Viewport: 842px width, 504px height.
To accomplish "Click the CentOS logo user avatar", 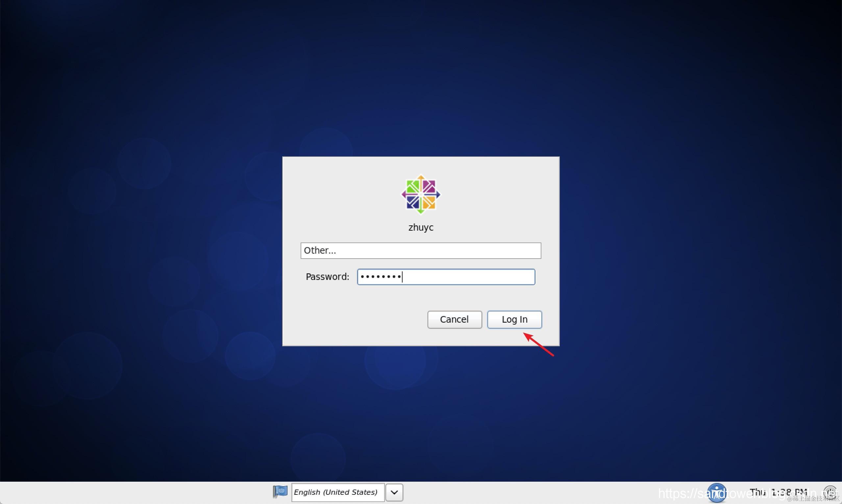I will [421, 195].
